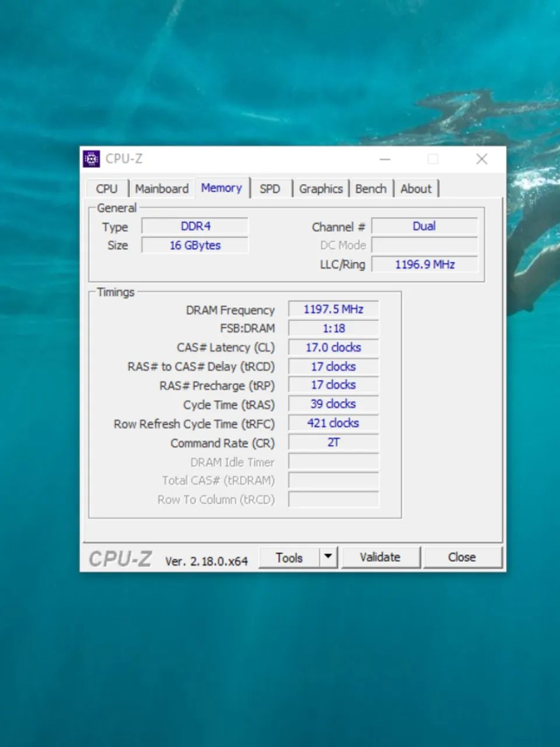Select the Memory tab

[222, 188]
